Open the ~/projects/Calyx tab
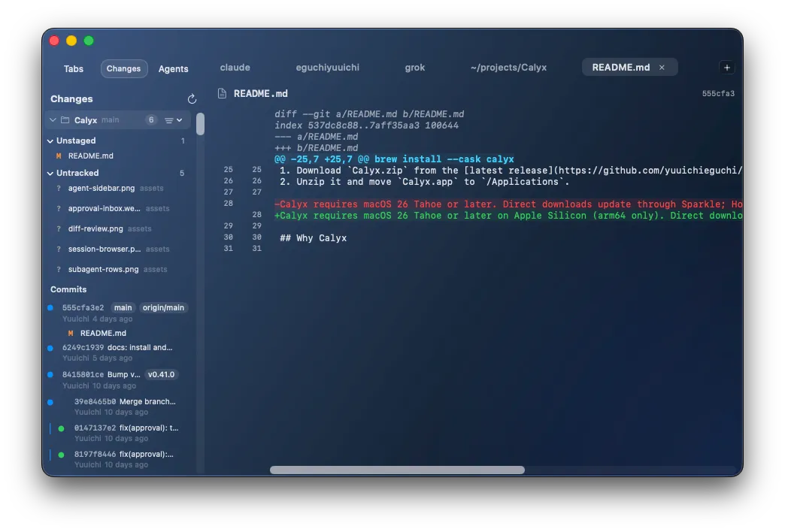Screen dimensions: 785x532 (508, 68)
